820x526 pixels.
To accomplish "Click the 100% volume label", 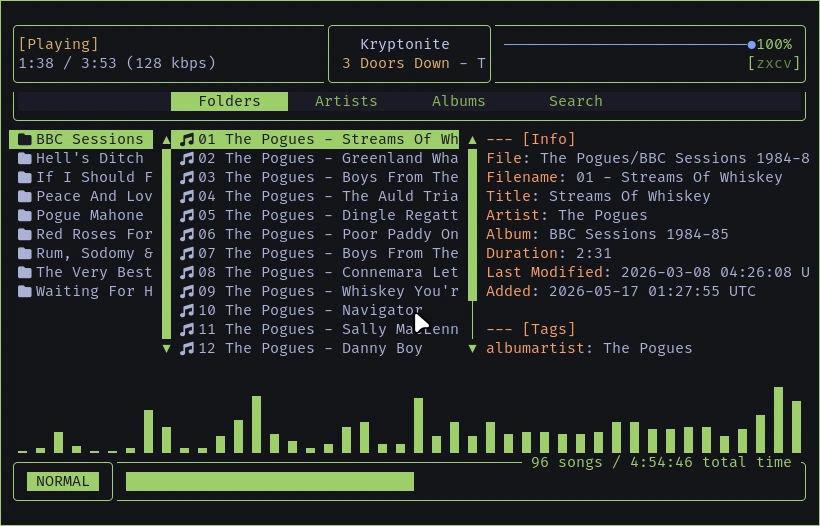I will [x=774, y=44].
